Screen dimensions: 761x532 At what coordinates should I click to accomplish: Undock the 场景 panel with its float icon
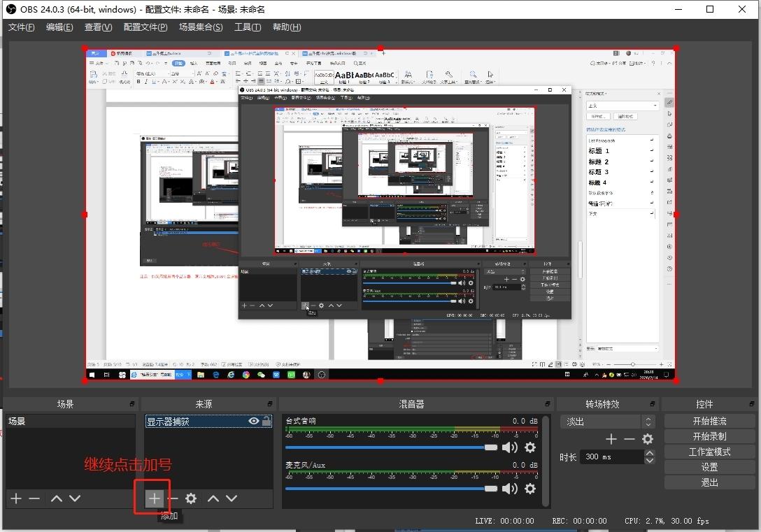coord(132,404)
